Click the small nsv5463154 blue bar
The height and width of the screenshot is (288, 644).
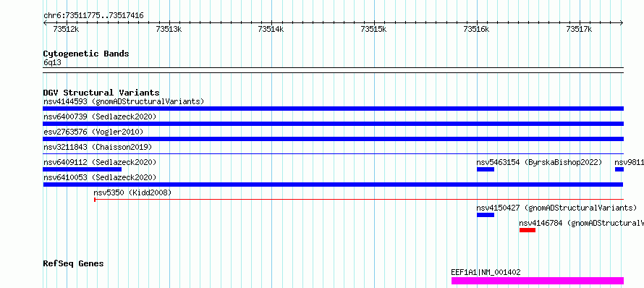point(485,169)
